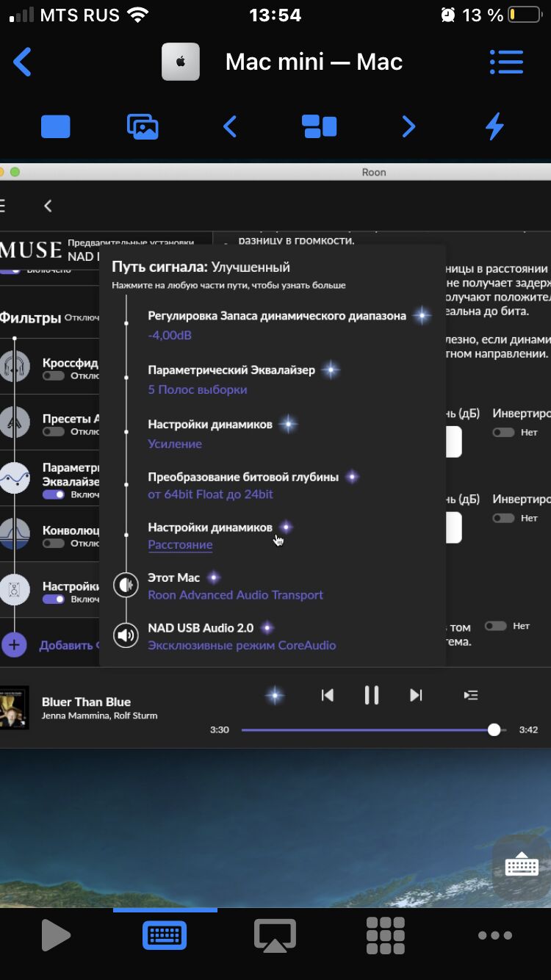Viewport: 551px width, 980px height.
Task: Click the 5 Полос выборки link
Action: pyautogui.click(x=197, y=389)
